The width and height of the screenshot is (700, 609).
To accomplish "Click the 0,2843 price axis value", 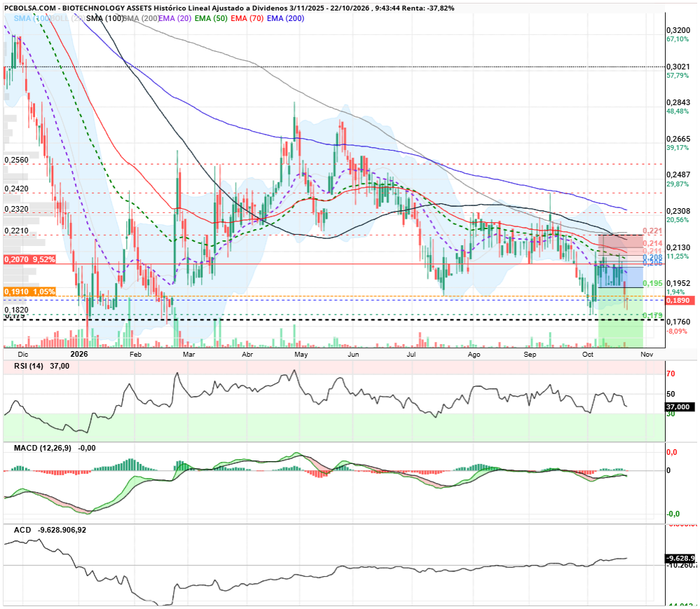I will pyautogui.click(x=678, y=103).
